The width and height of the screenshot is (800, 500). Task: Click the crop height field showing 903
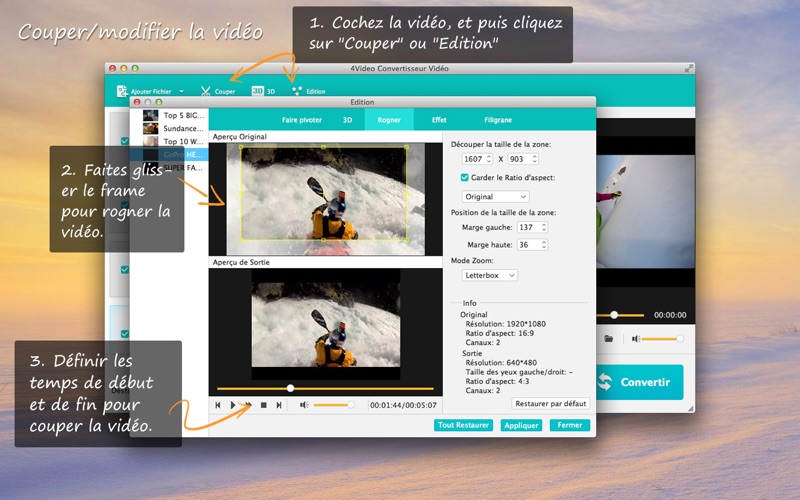point(518,159)
